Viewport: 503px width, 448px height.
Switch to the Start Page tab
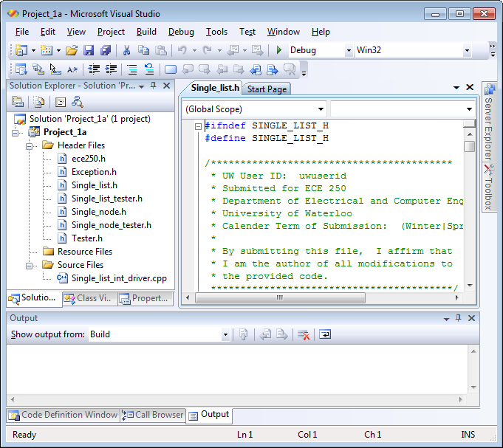pos(267,89)
